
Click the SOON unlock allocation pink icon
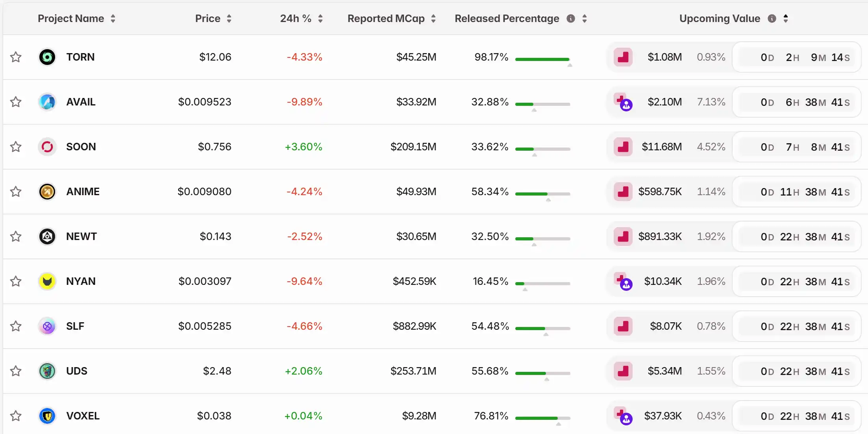pos(623,147)
